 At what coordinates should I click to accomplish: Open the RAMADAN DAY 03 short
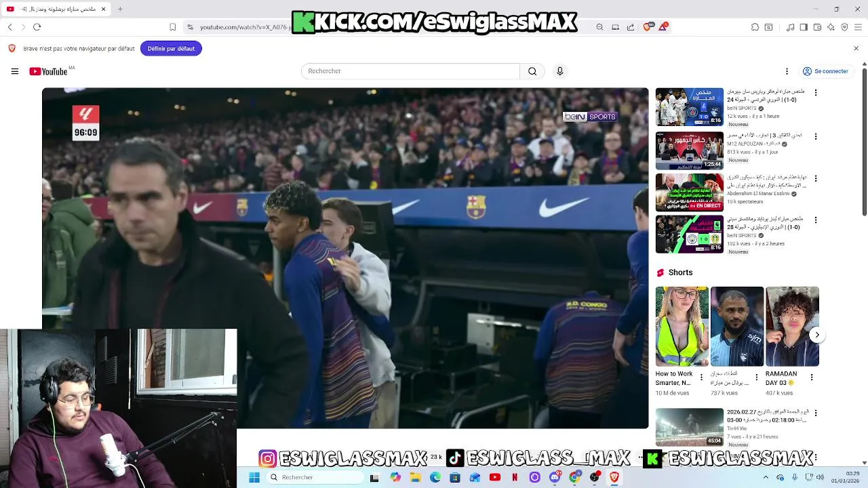coord(792,327)
